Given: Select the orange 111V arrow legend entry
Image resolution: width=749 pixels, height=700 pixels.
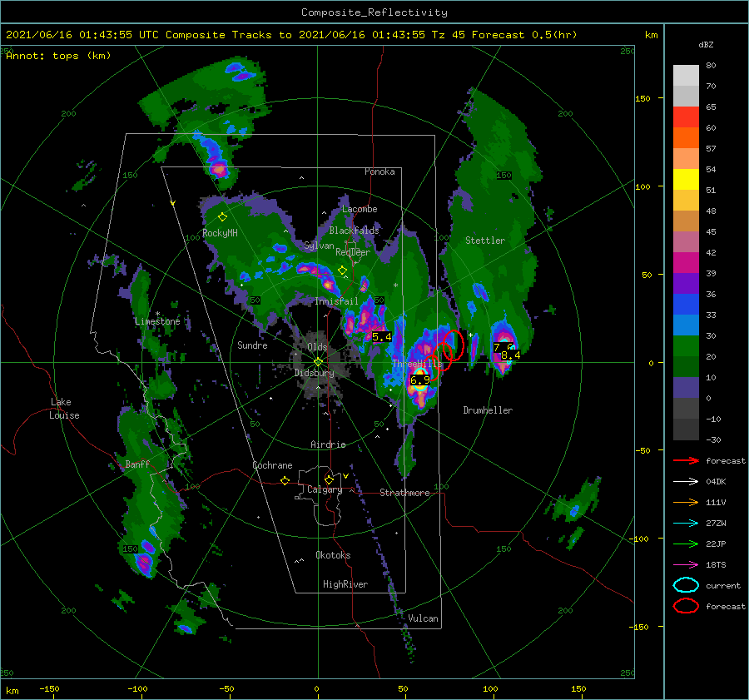Looking at the screenshot, I should [x=686, y=502].
